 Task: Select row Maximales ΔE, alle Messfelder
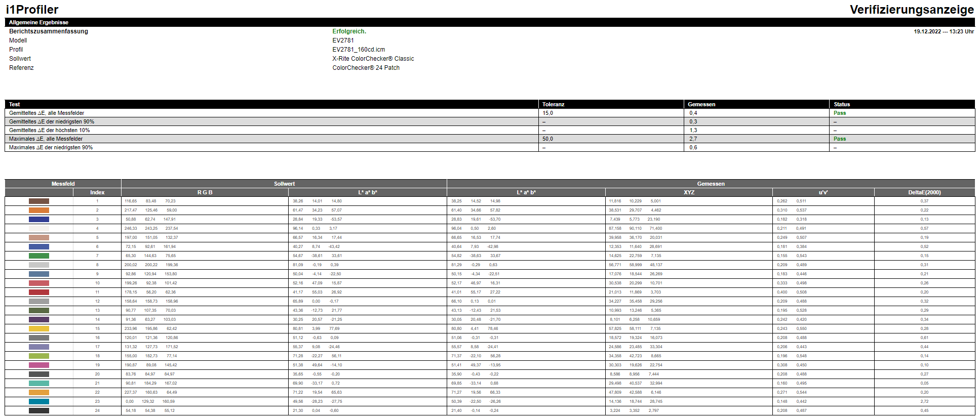coord(490,139)
